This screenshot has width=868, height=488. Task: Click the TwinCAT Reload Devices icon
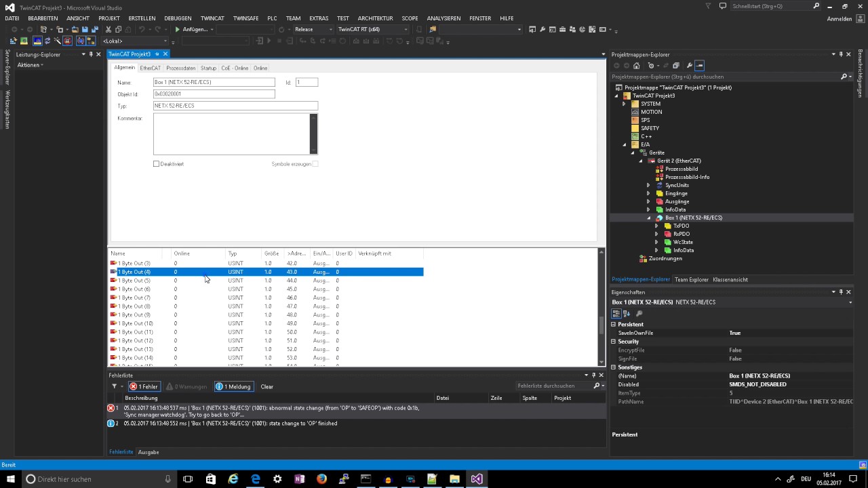click(47, 41)
